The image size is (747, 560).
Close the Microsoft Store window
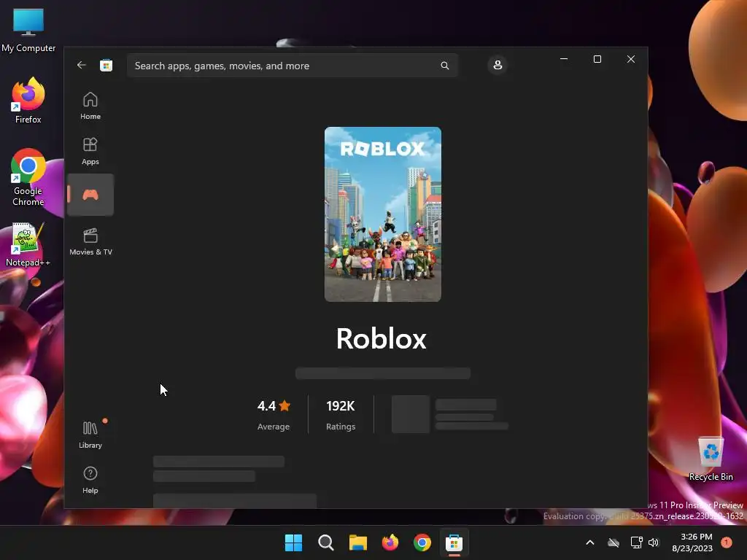[x=631, y=59]
